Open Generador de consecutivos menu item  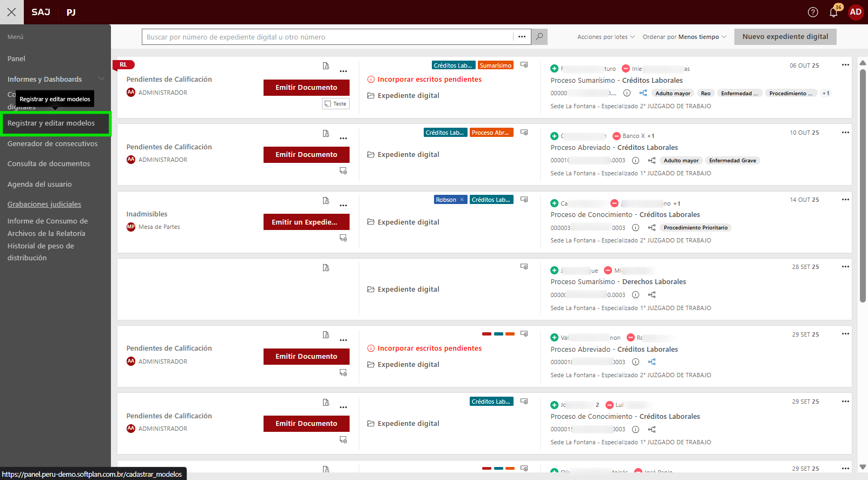tap(52, 143)
